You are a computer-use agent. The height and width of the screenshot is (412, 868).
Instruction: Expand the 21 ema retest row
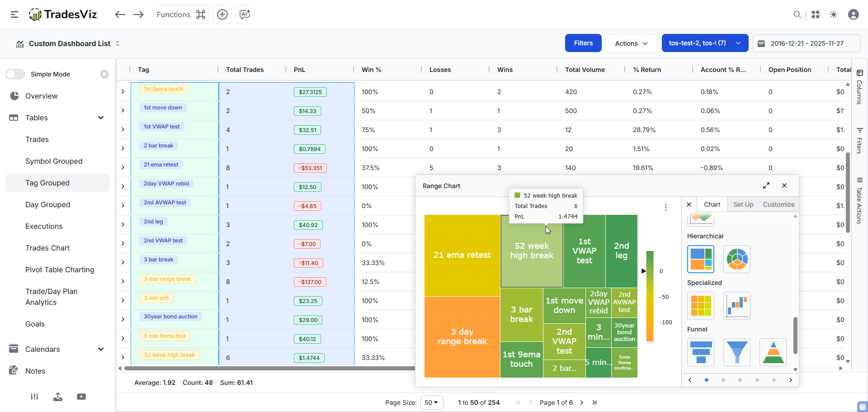[x=123, y=167]
